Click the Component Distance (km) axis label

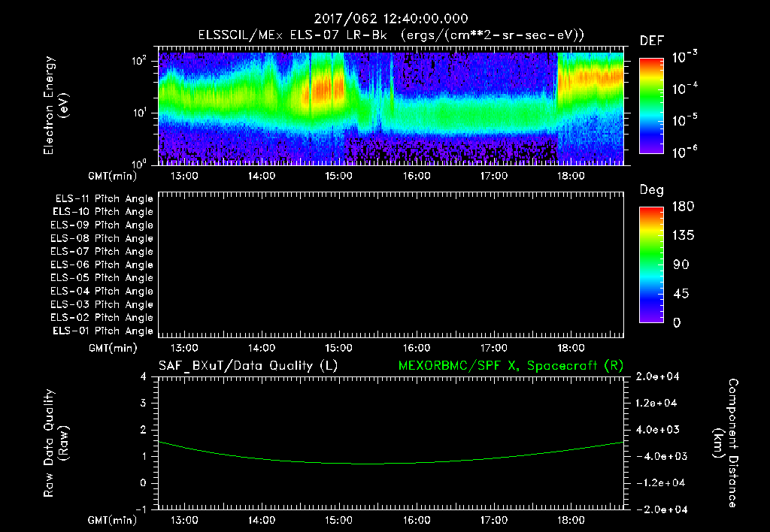point(726,443)
